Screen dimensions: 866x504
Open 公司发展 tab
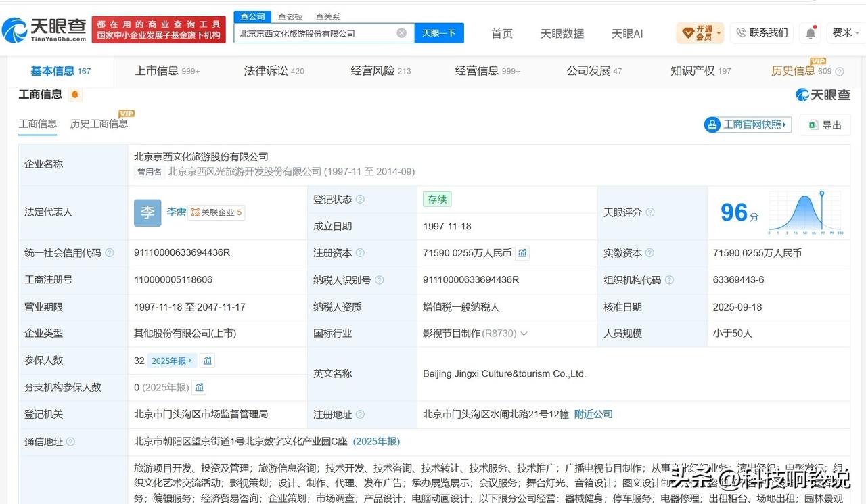[594, 71]
